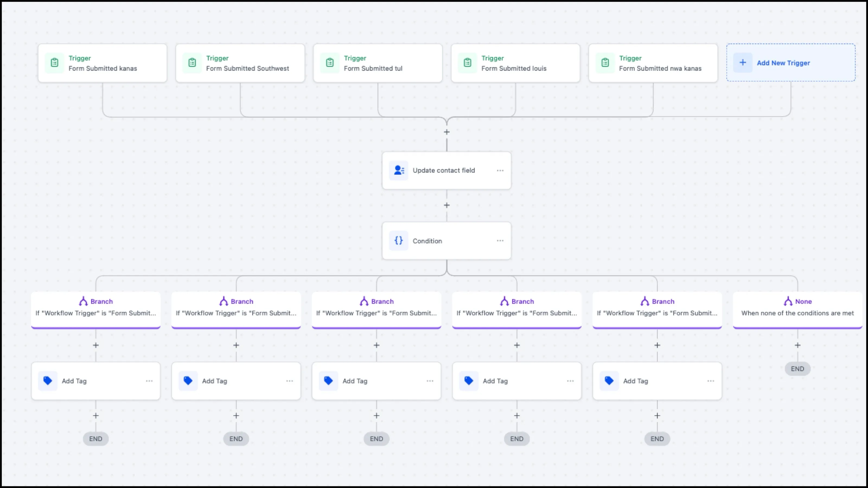This screenshot has width=868, height=488.
Task: Click the plus below the fifth Add Tag
Action: (657, 416)
